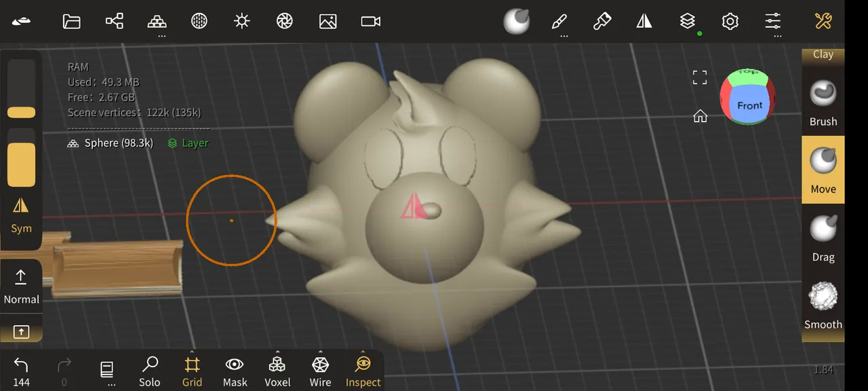868x391 pixels.
Task: Open the Topology menu
Action: (x=157, y=21)
